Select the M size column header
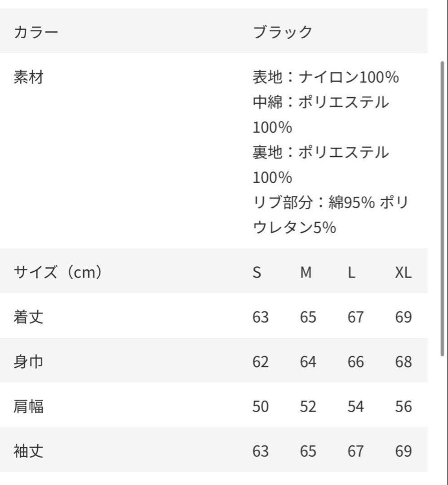448x485 pixels. (306, 273)
